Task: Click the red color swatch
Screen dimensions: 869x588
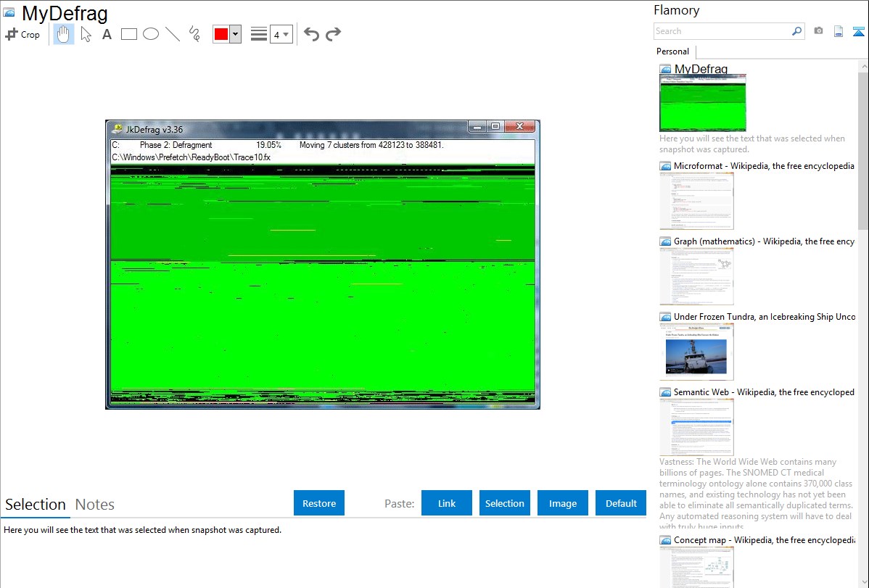Action: (221, 34)
